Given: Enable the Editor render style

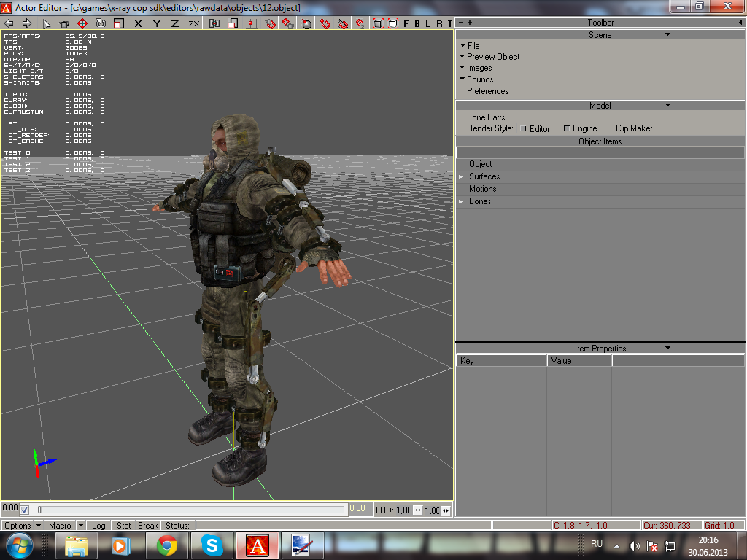Looking at the screenshot, I should pyautogui.click(x=538, y=128).
